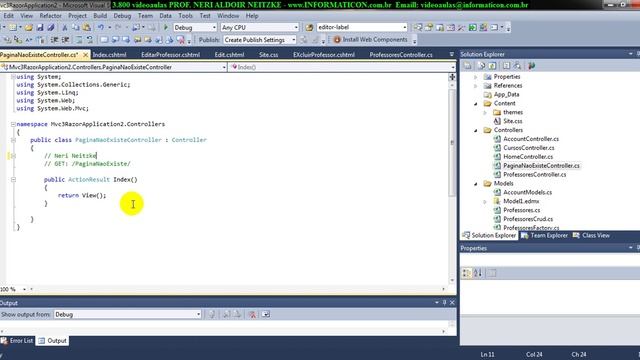Expand the themes folder
Viewport: 640px width, 360px height.
[485, 112]
